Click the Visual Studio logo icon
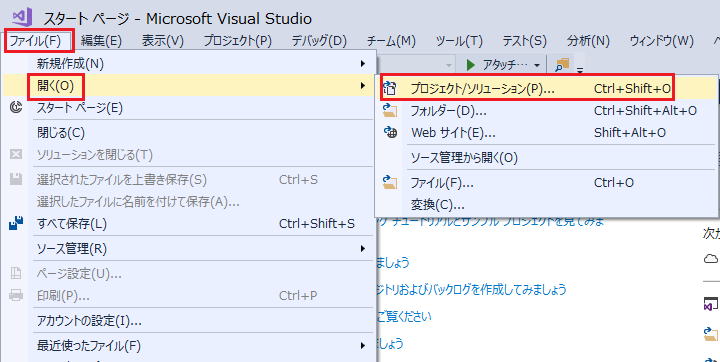This screenshot has width=720, height=362. 21,17
